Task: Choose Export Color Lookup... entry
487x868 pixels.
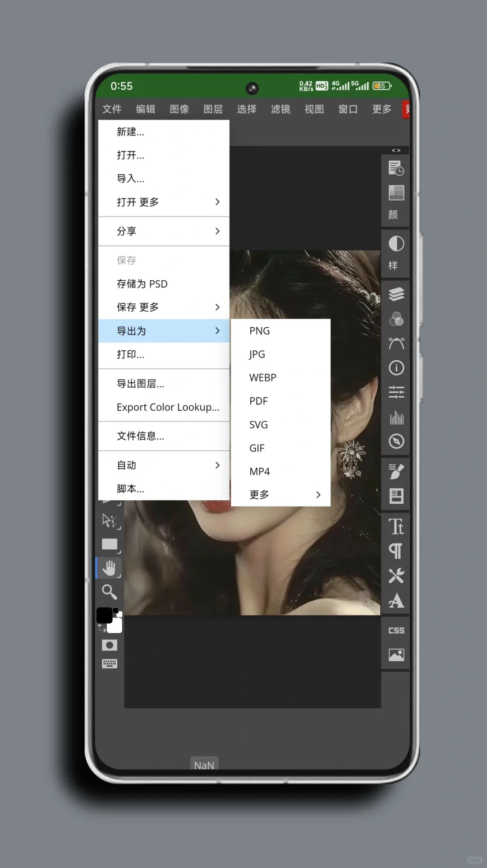Action: 164,407
